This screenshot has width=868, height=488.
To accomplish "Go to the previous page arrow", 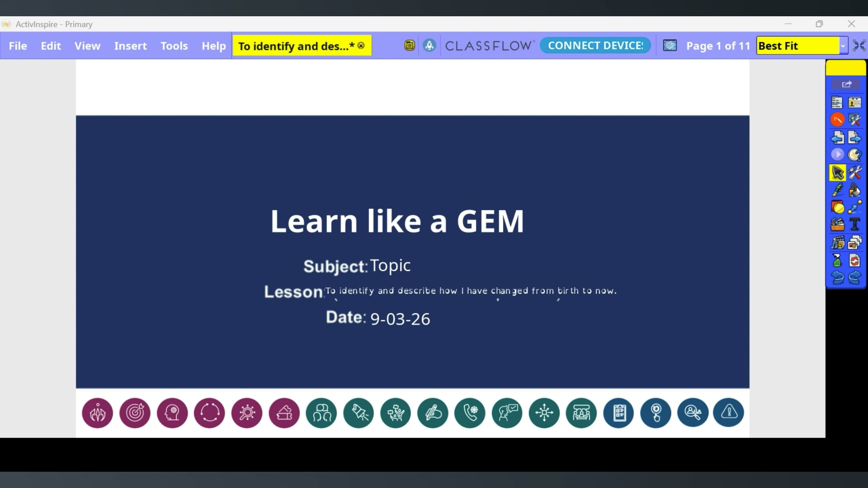I will click(837, 137).
